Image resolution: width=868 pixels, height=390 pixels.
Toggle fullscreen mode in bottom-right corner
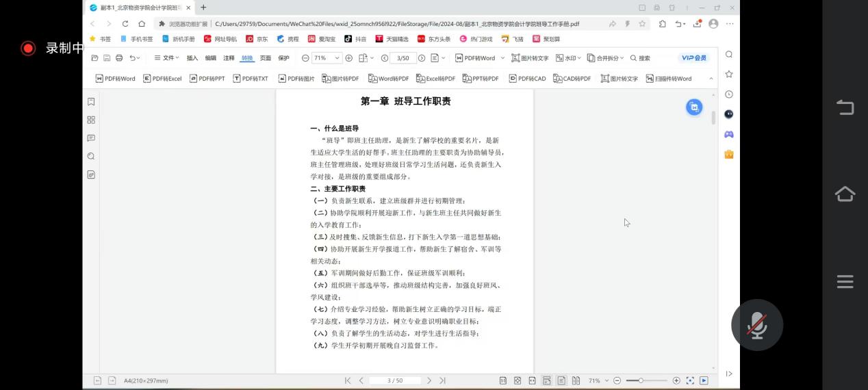coord(690,380)
